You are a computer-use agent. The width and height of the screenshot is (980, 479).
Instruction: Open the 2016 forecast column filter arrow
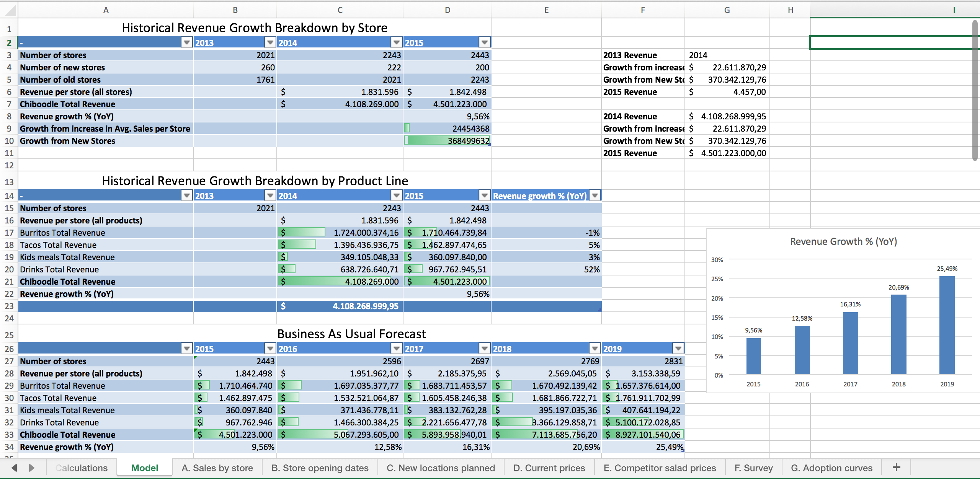(397, 349)
